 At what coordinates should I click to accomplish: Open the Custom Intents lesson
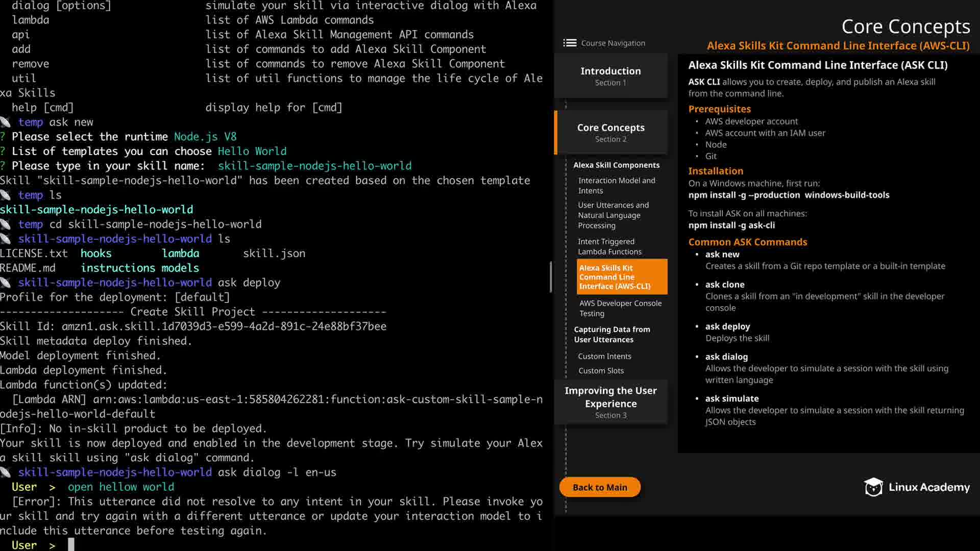[x=604, y=356]
